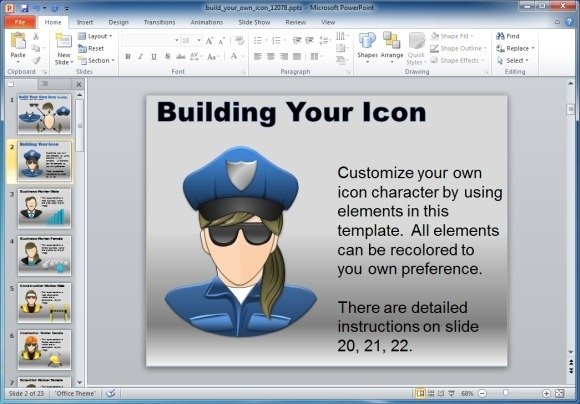The width and height of the screenshot is (580, 404).
Task: Open the Select dropdown in Editing group
Action: pos(512,60)
